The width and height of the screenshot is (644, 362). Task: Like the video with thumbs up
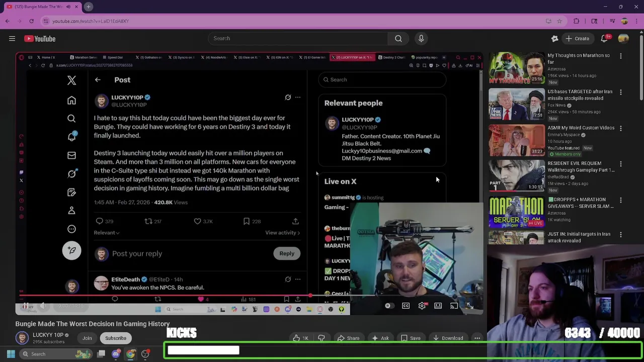301,338
